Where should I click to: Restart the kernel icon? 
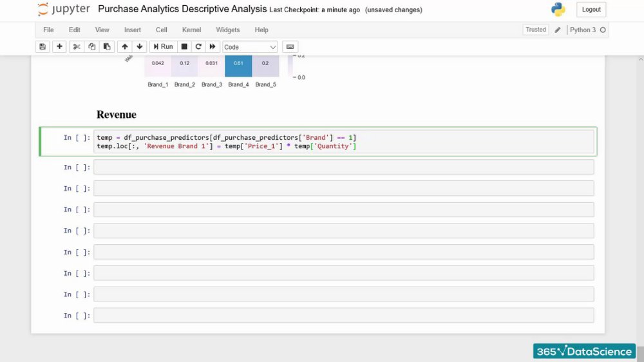click(198, 47)
